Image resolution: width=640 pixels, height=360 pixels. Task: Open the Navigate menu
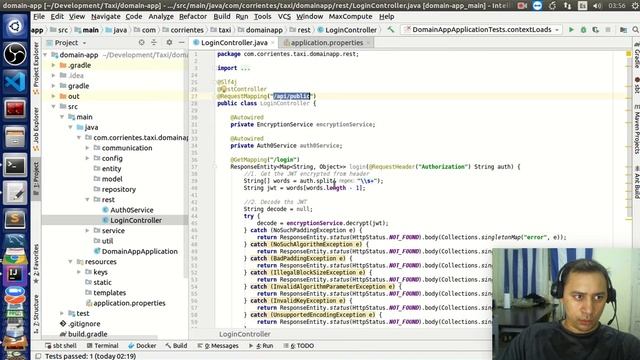click(105, 17)
